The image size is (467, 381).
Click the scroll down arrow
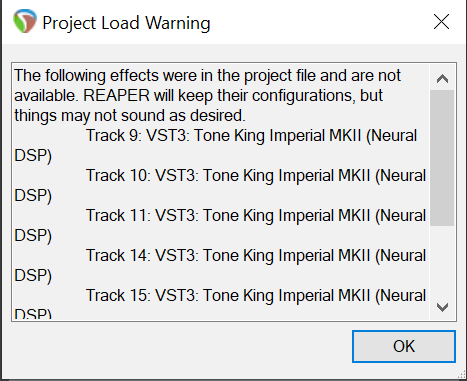click(442, 307)
